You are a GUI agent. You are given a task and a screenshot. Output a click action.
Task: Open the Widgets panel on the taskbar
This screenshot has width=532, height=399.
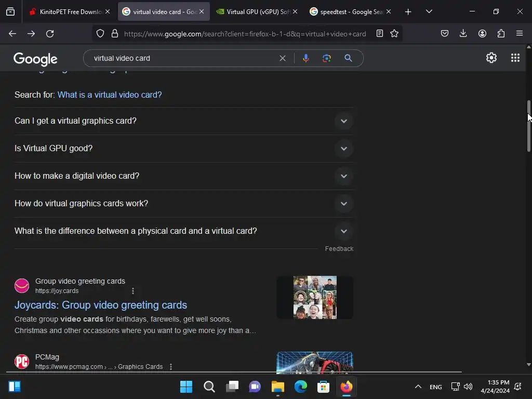pyautogui.click(x=14, y=387)
